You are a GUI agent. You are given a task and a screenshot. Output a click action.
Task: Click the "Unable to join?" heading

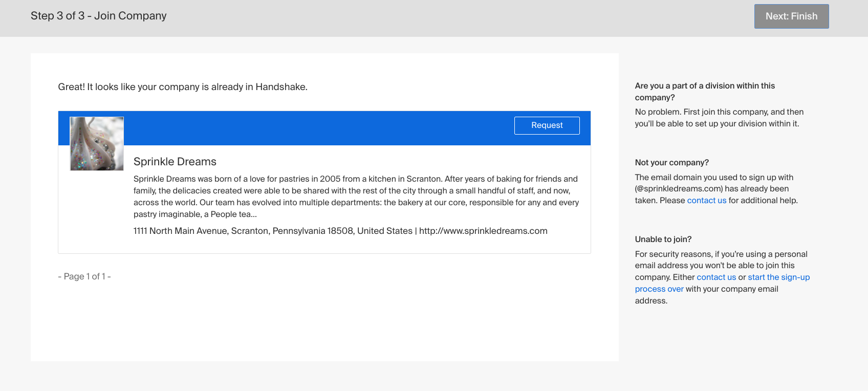click(663, 240)
